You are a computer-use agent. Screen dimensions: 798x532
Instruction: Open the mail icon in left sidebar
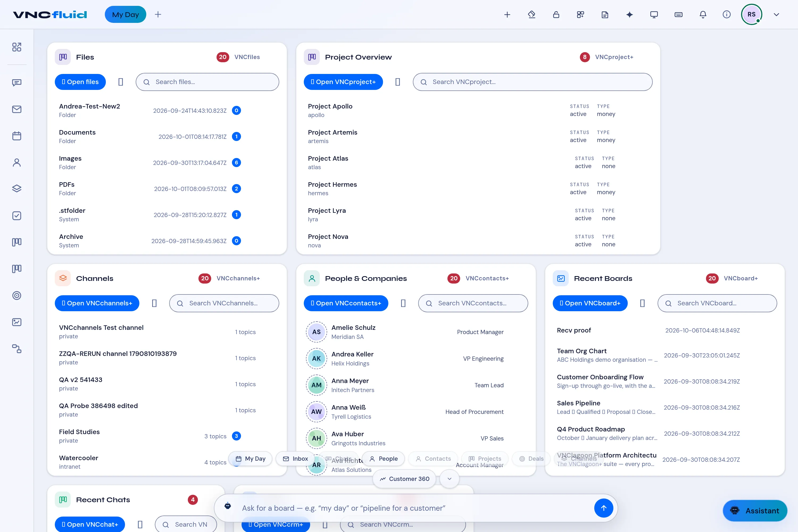(x=16, y=109)
